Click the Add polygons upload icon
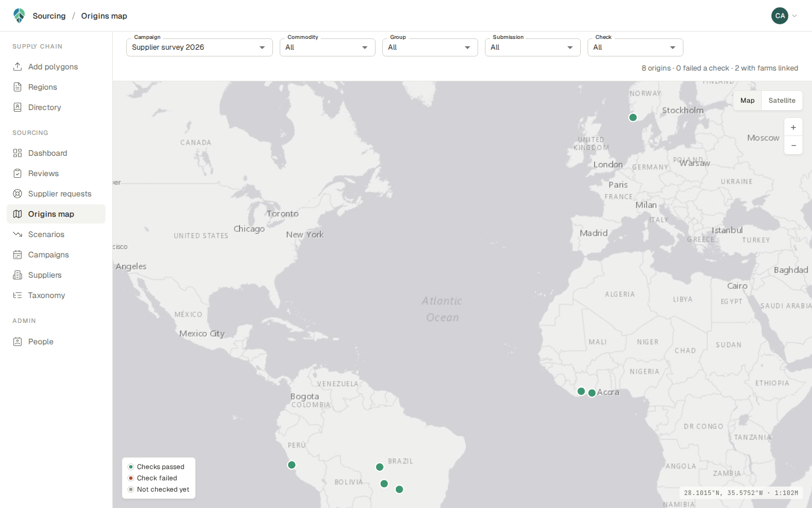The height and width of the screenshot is (508, 812). tap(17, 67)
